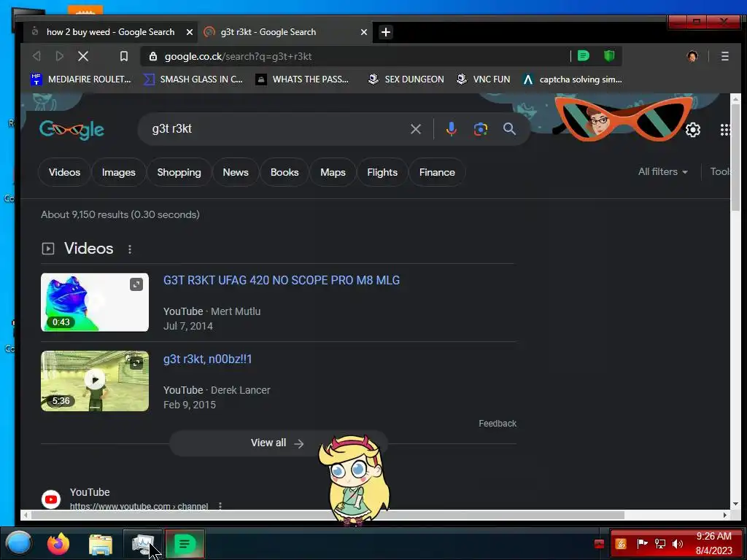Play the 0:43 frog video thumbnail

(x=95, y=303)
